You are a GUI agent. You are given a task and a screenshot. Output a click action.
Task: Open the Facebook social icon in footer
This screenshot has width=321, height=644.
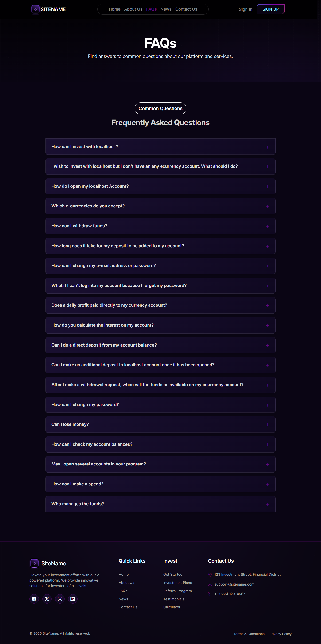click(34, 599)
